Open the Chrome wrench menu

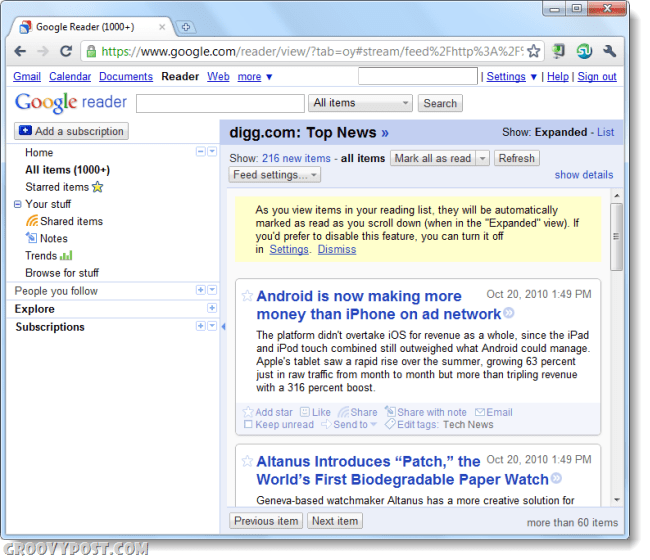click(x=609, y=51)
